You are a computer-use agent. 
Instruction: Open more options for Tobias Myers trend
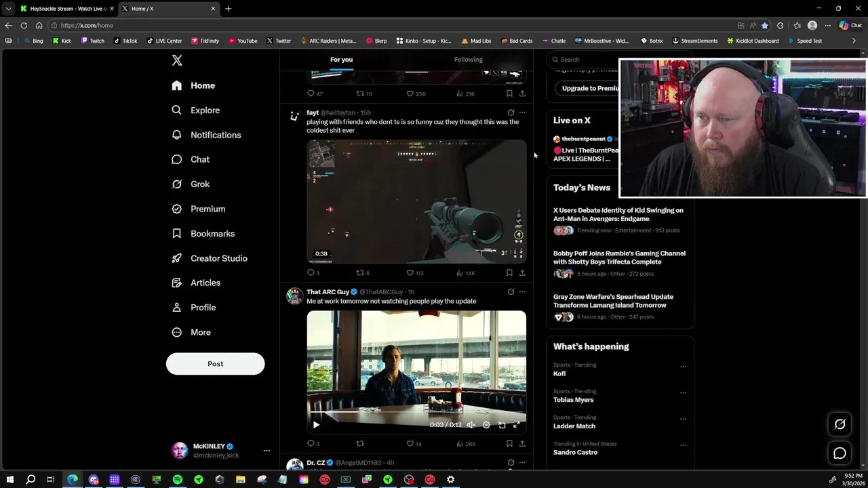point(683,392)
